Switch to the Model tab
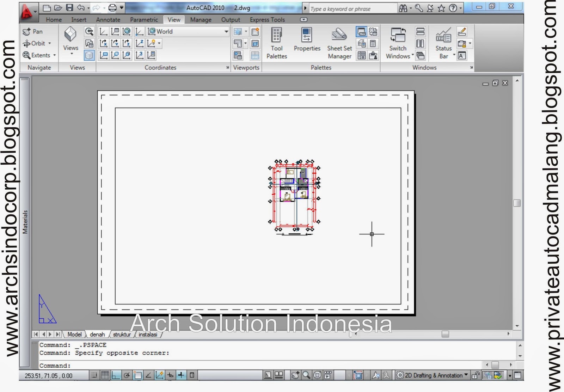The width and height of the screenshot is (564, 392). coord(74,334)
